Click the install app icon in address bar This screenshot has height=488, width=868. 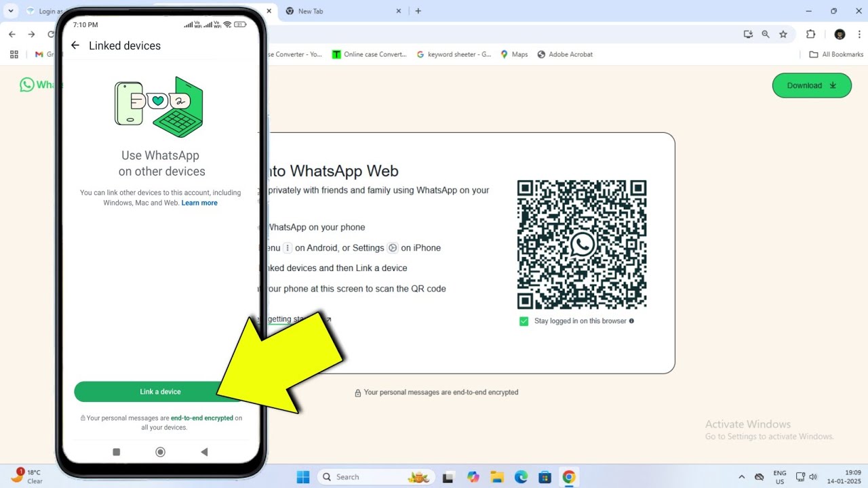point(748,34)
